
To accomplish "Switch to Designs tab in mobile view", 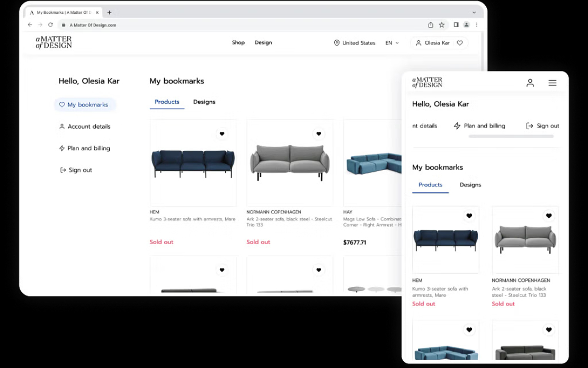I will coord(470,185).
